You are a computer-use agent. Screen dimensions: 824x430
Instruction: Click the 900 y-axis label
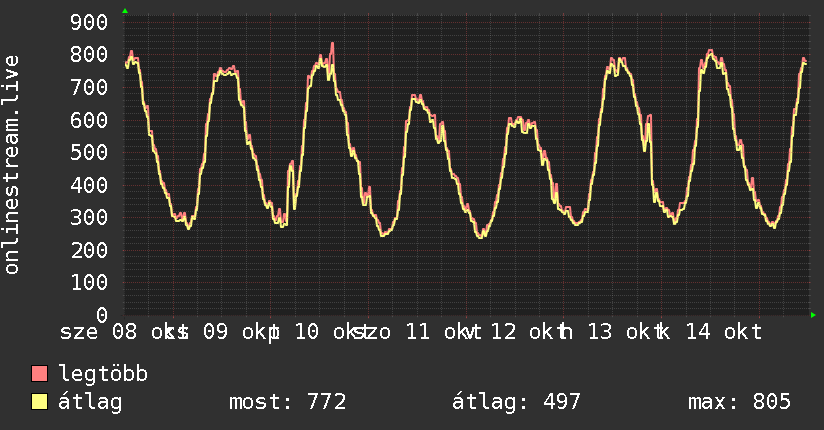[89, 23]
